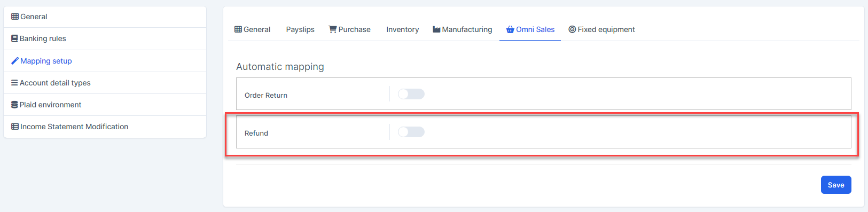Click the database icon beside Plaid environment

pyautogui.click(x=14, y=105)
